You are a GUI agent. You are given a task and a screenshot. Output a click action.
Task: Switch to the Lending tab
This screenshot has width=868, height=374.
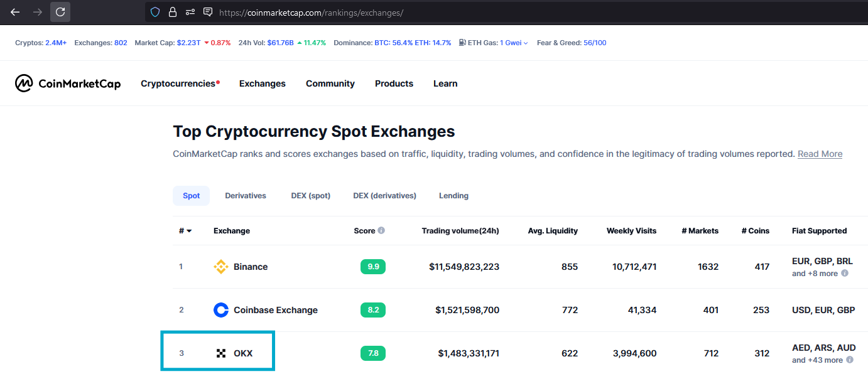coord(453,196)
